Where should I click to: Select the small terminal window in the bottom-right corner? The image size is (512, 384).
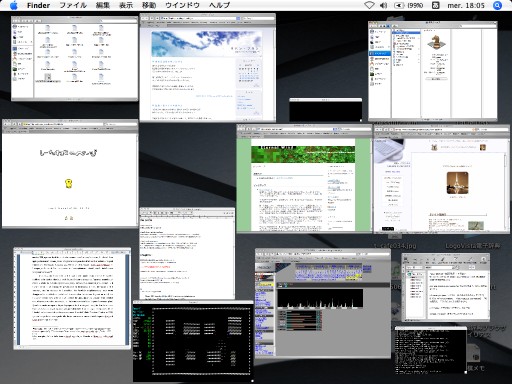(x=431, y=350)
